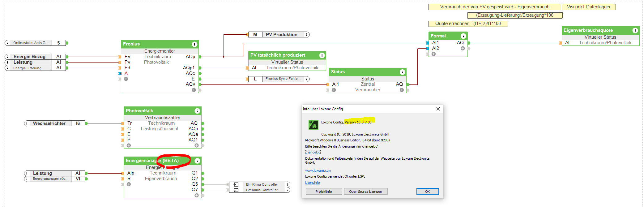Screen dimensions: 644x207
Task: Open the changelog link
Action: [x=313, y=152]
